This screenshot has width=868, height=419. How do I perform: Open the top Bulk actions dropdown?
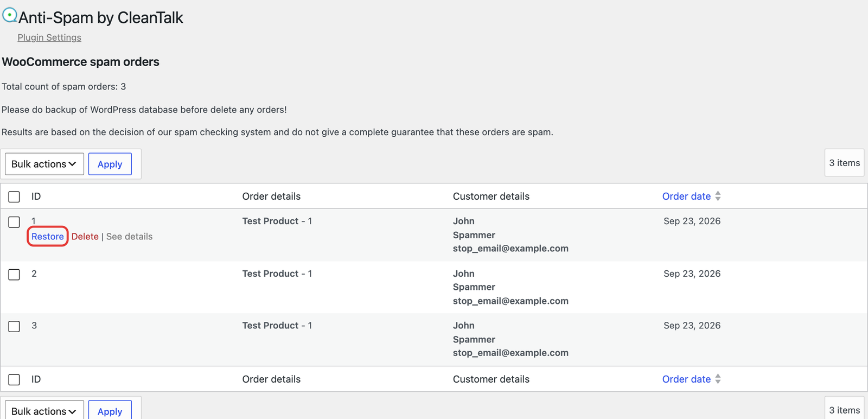[x=44, y=164]
